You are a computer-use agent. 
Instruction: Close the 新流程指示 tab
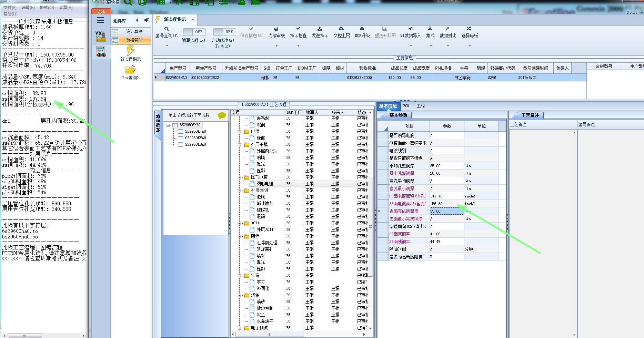193,20
